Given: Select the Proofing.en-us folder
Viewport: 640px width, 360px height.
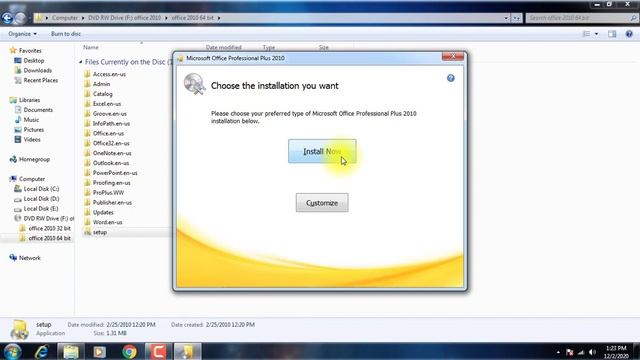Looking at the screenshot, I should coord(111,183).
